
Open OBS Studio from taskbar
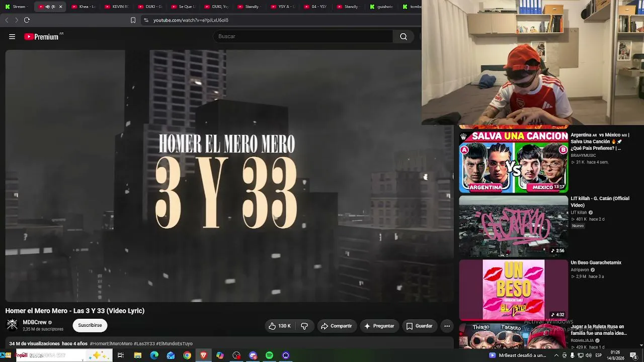pos(236,355)
